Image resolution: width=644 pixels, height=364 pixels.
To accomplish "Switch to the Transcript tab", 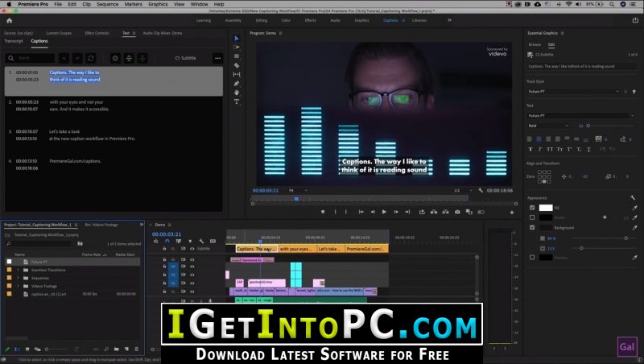I will pos(14,40).
